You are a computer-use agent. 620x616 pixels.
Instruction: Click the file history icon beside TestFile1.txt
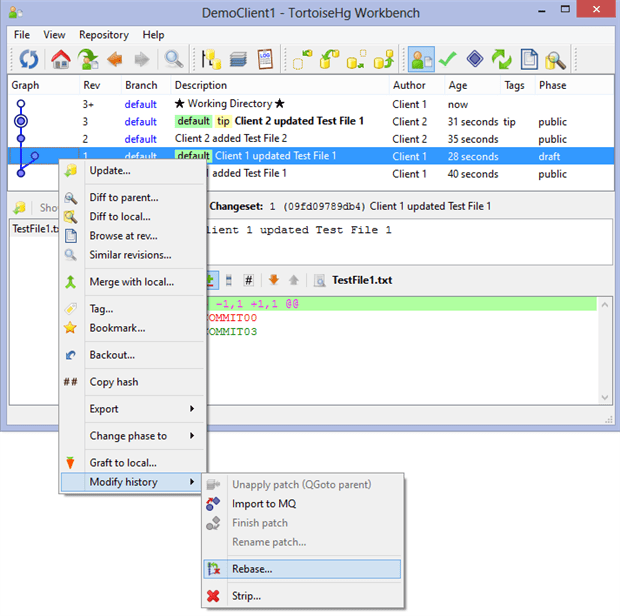click(x=319, y=280)
